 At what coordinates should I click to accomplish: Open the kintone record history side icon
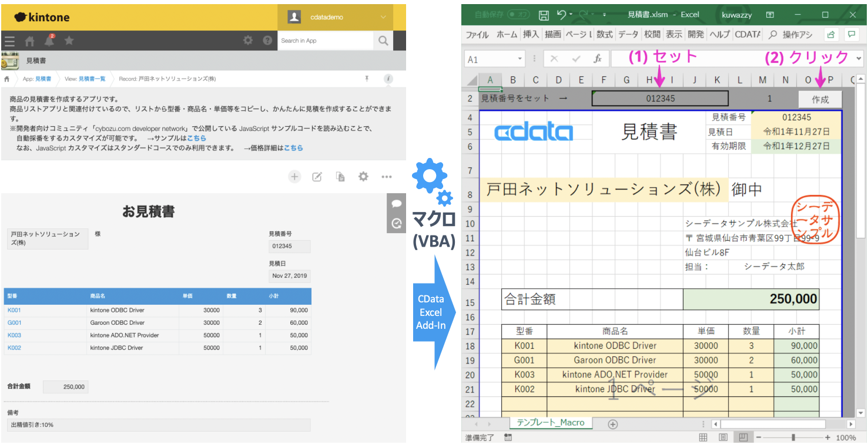click(x=396, y=223)
